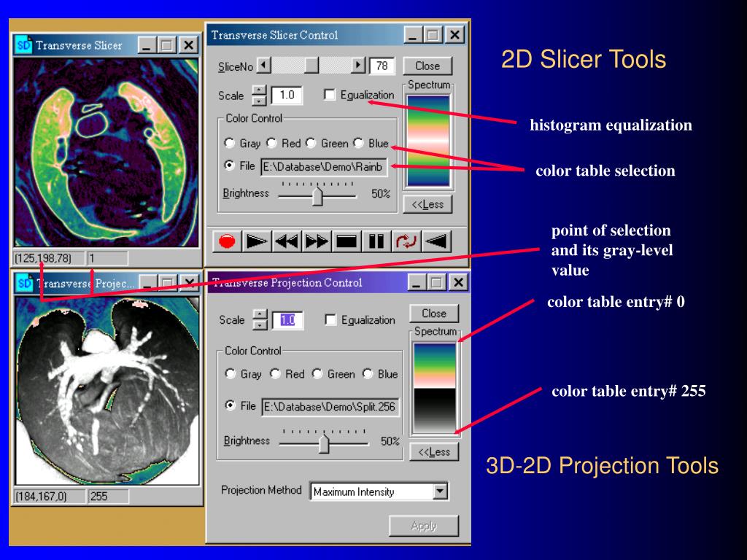Image resolution: width=747 pixels, height=560 pixels.
Task: Play slices in reverse with left arrow
Action: pos(436,241)
